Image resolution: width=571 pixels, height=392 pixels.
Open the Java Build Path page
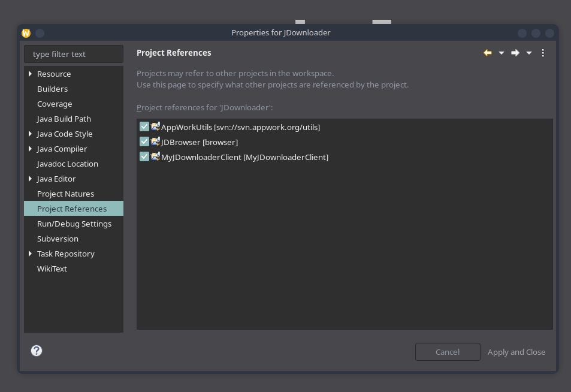pos(64,119)
